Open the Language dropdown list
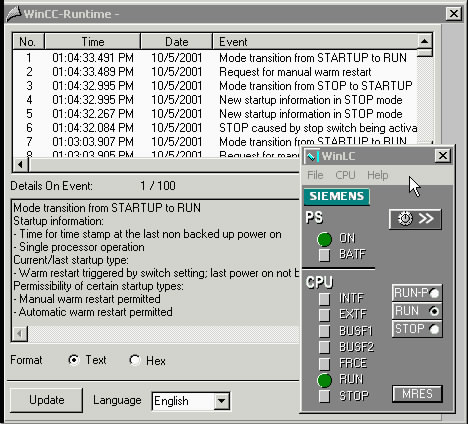The width and height of the screenshot is (468, 424). tap(221, 401)
